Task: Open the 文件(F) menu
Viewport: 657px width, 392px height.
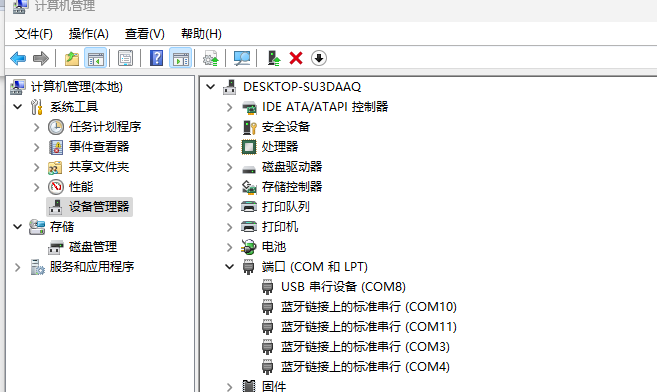Action: [34, 34]
